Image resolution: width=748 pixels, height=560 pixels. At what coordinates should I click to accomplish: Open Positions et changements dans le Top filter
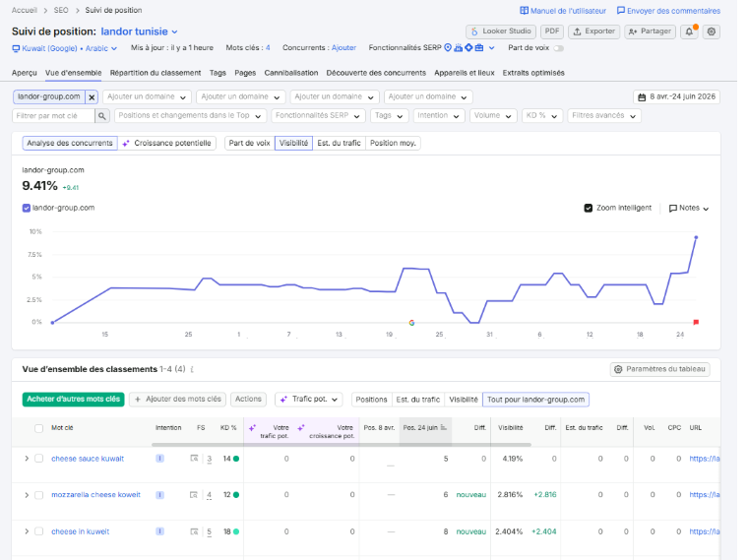[x=189, y=115]
